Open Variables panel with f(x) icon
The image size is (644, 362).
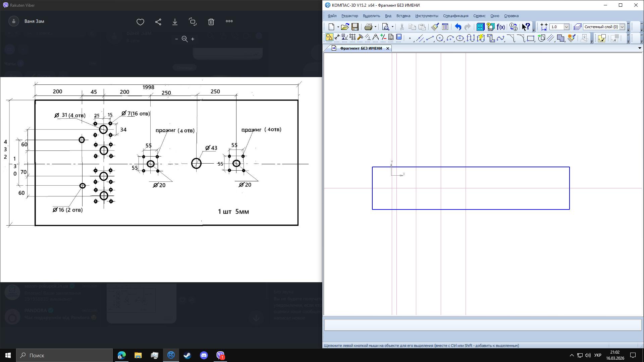pos(501,27)
